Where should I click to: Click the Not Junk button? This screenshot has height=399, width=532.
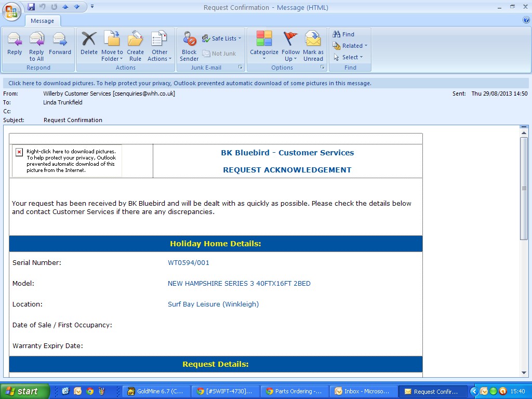(x=219, y=54)
